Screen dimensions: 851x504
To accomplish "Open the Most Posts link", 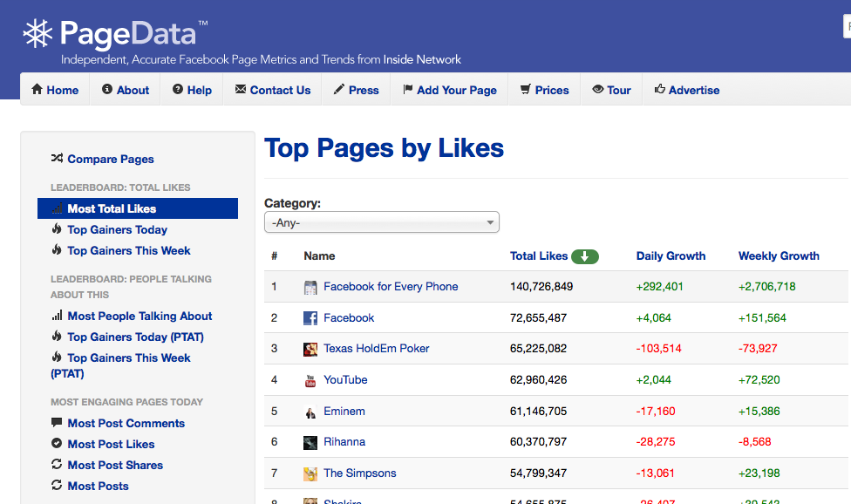I will [98, 486].
